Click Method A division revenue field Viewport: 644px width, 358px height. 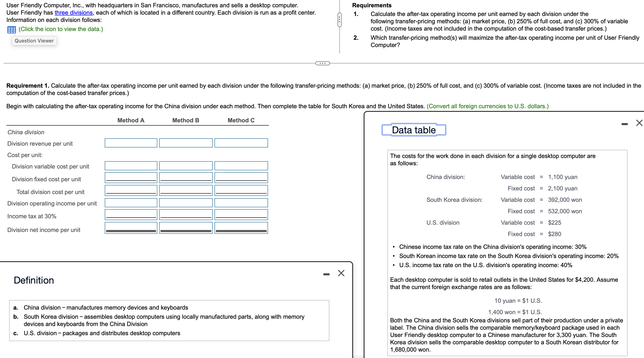(x=131, y=143)
